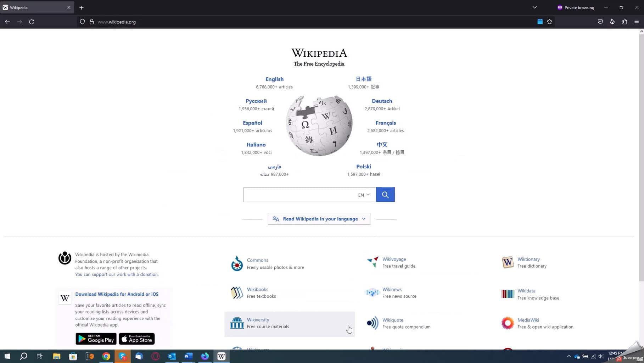This screenshot has width=644, height=363.
Task: Click the Wikivoyage project icon
Action: pos(373,262)
